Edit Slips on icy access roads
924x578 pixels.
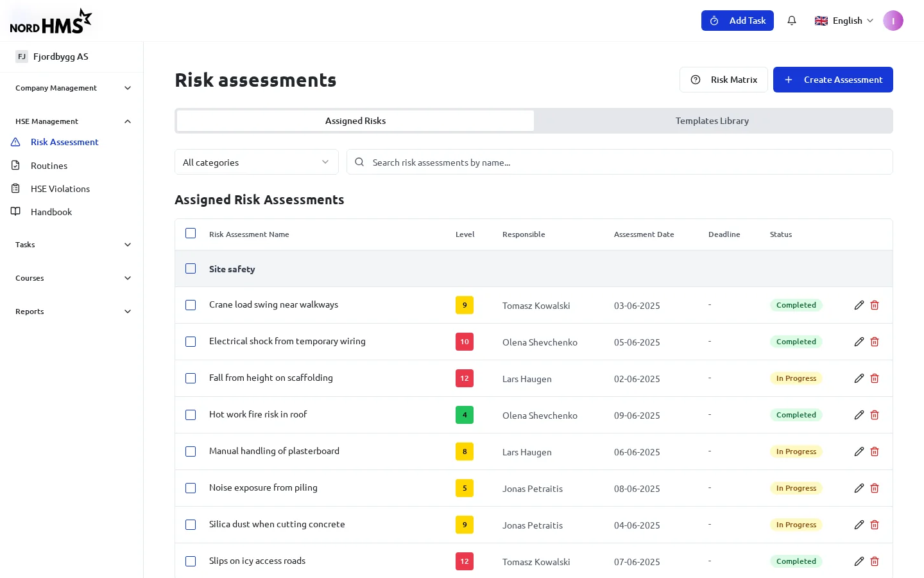[859, 561]
